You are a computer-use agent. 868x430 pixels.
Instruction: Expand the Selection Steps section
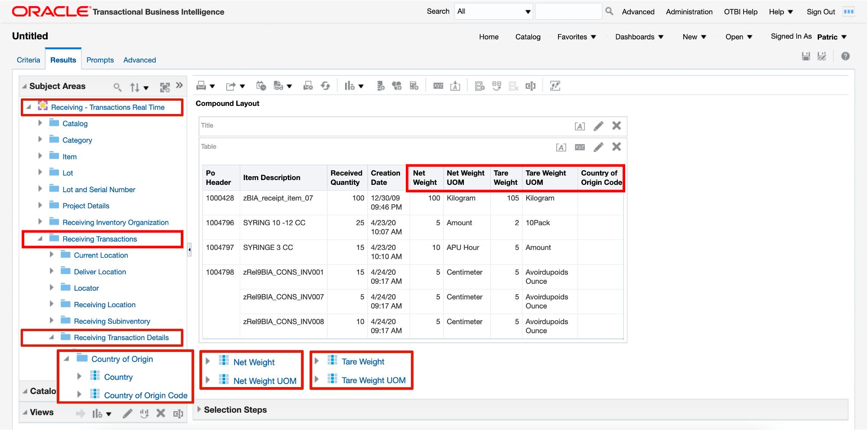(x=199, y=409)
